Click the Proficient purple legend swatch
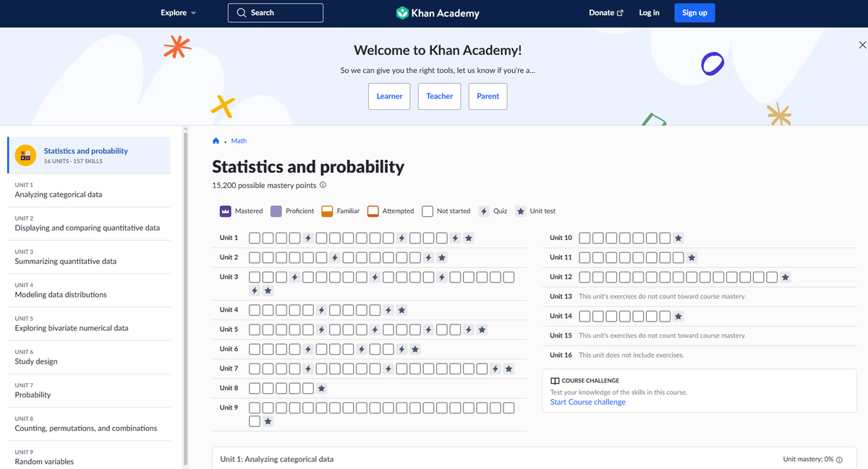Screen dimensions: 868x469 click(276, 211)
